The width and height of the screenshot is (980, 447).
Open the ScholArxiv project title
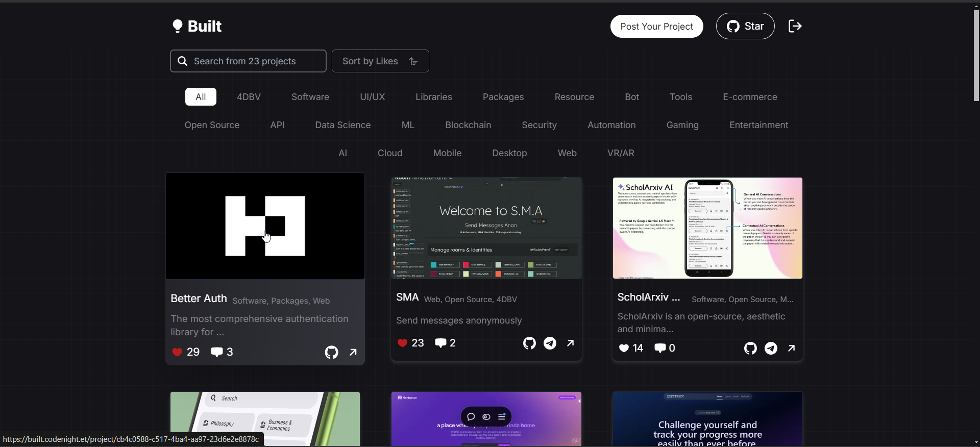(x=649, y=297)
